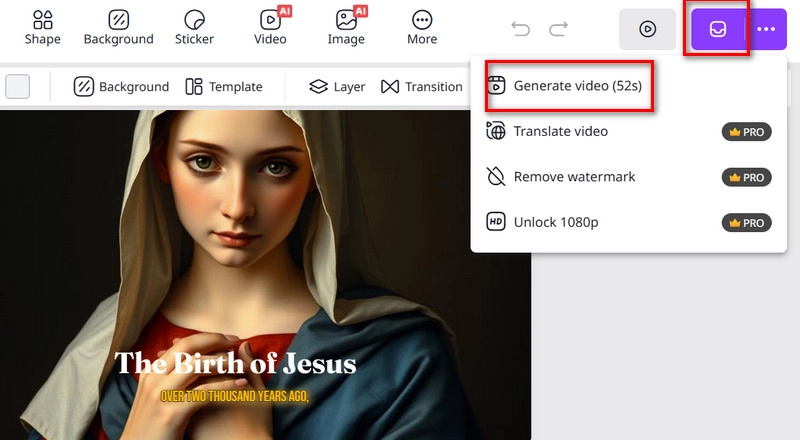Viewport: 800px width, 440px height.
Task: Click the white color swatch in secondary toolbar
Action: click(x=17, y=86)
